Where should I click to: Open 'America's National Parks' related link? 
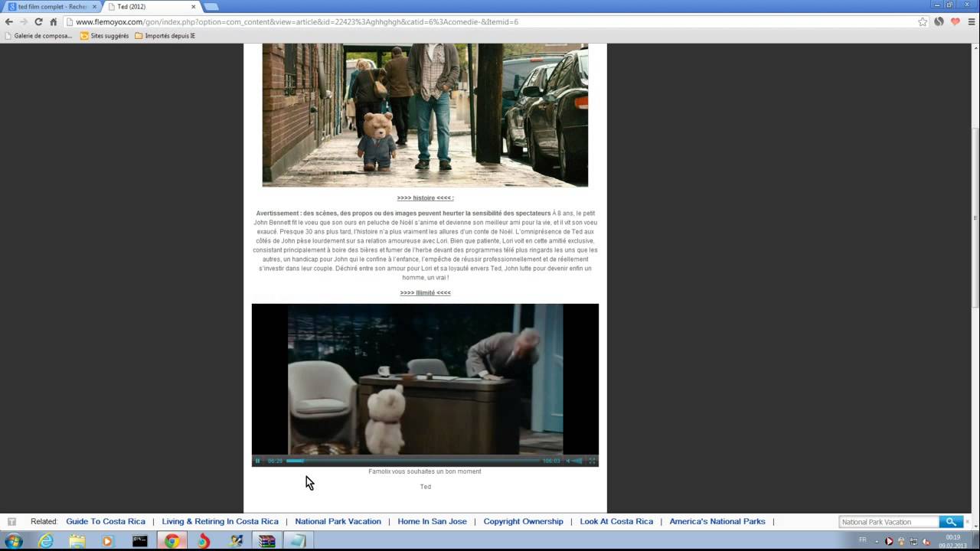717,521
